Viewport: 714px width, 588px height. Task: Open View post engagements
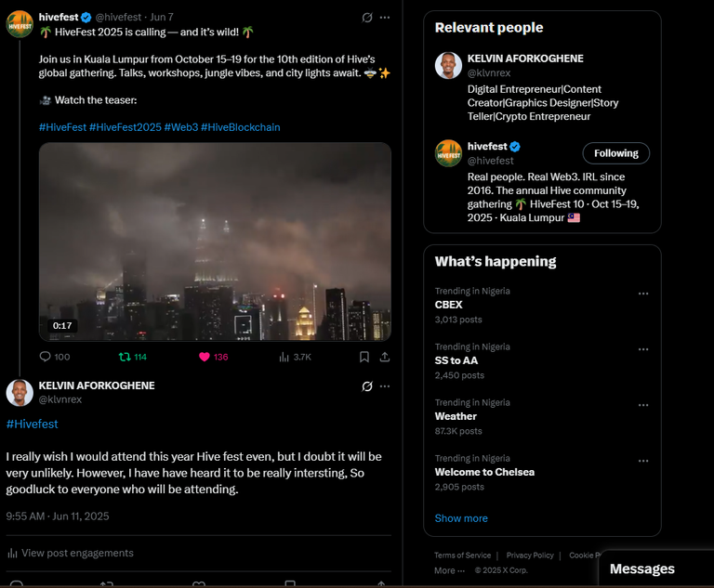[71, 553]
